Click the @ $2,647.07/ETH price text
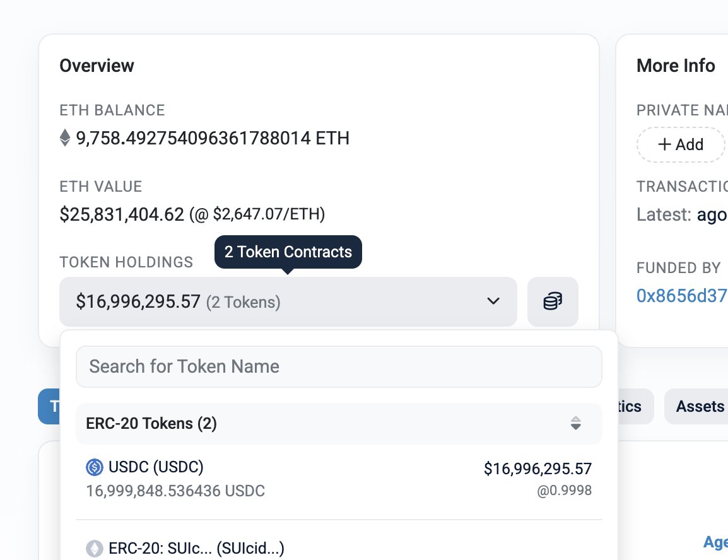 (x=257, y=214)
